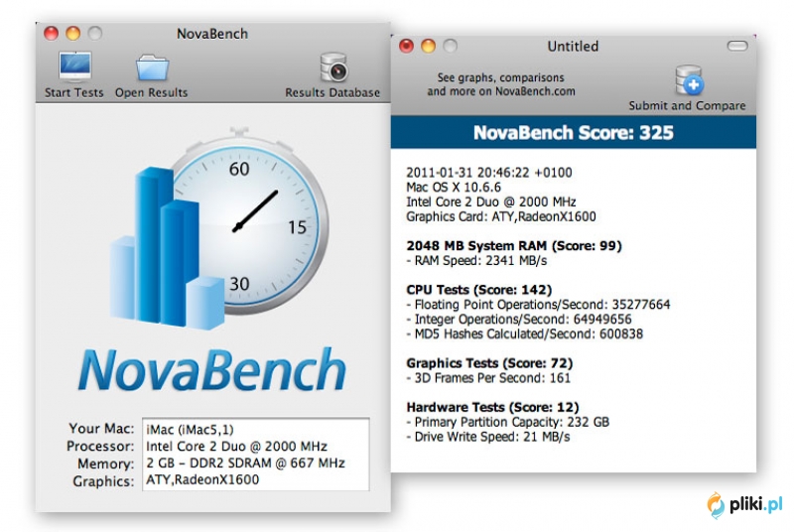Open Results folder icon in NovaBench toolbar
The height and width of the screenshot is (532, 794).
152,67
